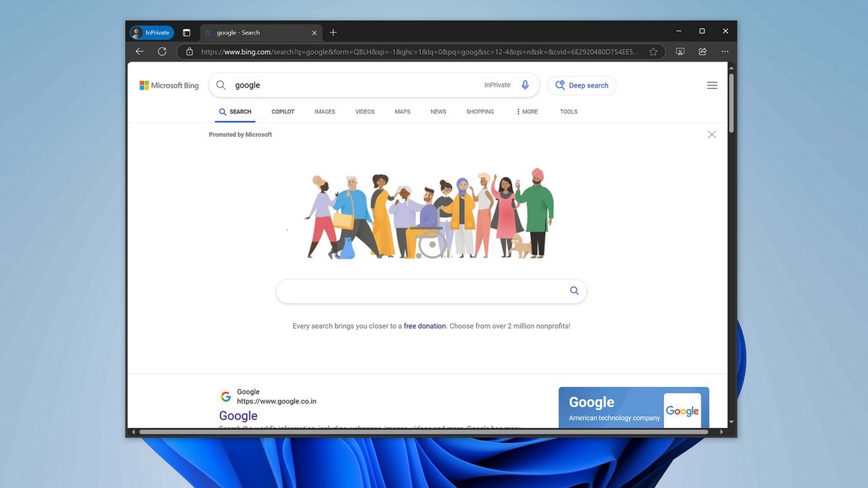The image size is (868, 488).
Task: Switch to the MAPS tab
Action: (403, 112)
